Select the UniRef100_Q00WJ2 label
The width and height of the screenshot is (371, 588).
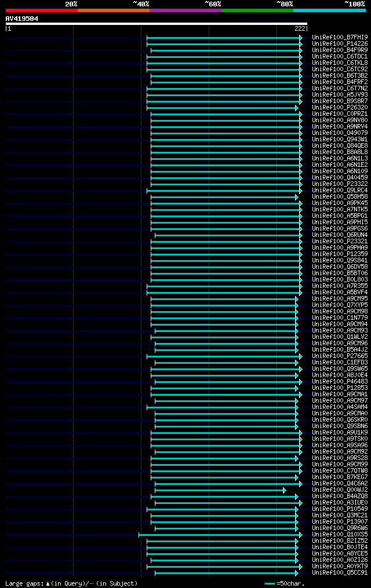[x=340, y=490]
